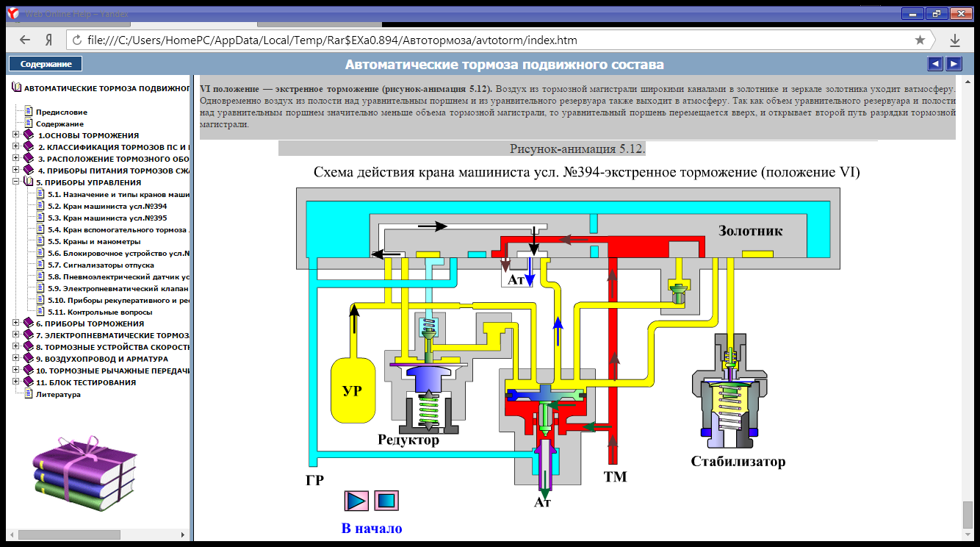Expand '11. БЛОК ТЕСТИРОВАНИЯ' node
The image size is (980, 547).
point(16,382)
